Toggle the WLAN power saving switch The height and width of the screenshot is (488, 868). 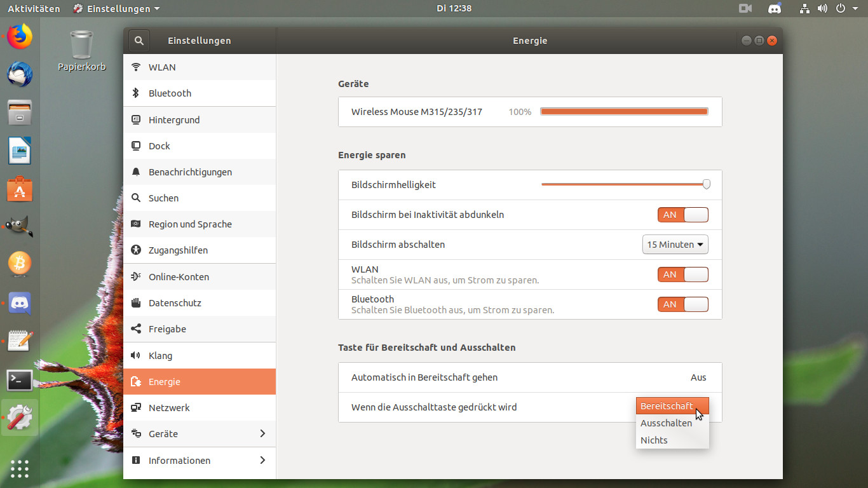point(683,274)
